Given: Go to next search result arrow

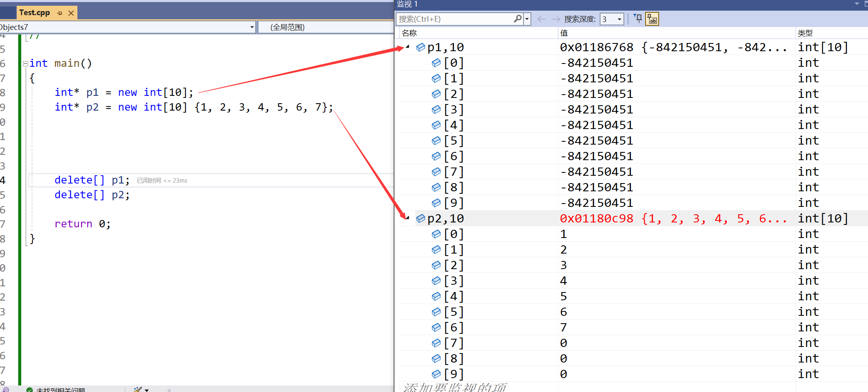Looking at the screenshot, I should (556, 19).
